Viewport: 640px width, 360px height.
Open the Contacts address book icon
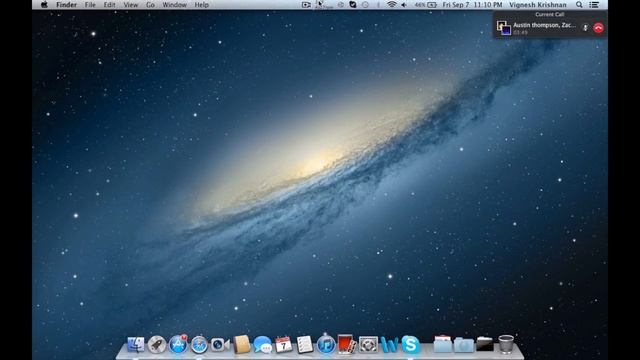tap(241, 344)
